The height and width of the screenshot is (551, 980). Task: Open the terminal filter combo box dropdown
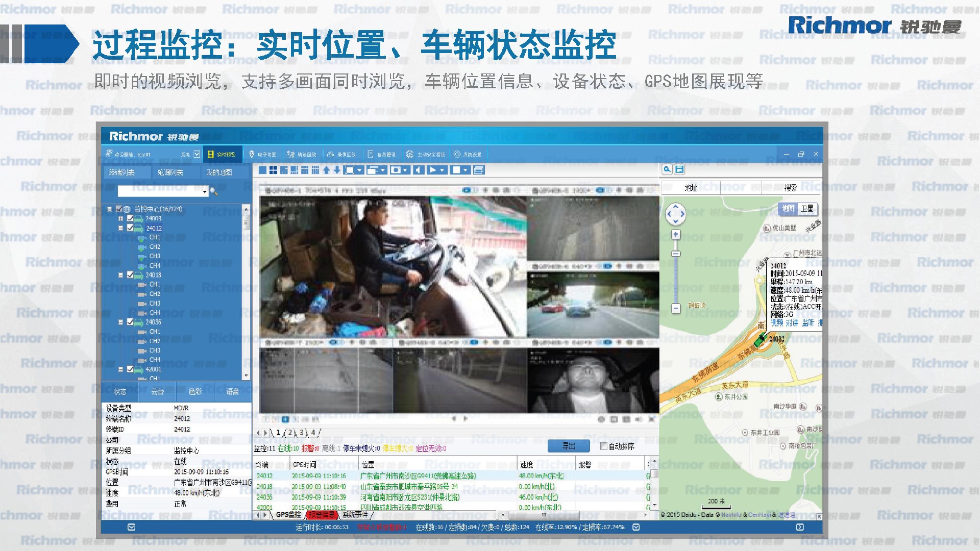(205, 192)
